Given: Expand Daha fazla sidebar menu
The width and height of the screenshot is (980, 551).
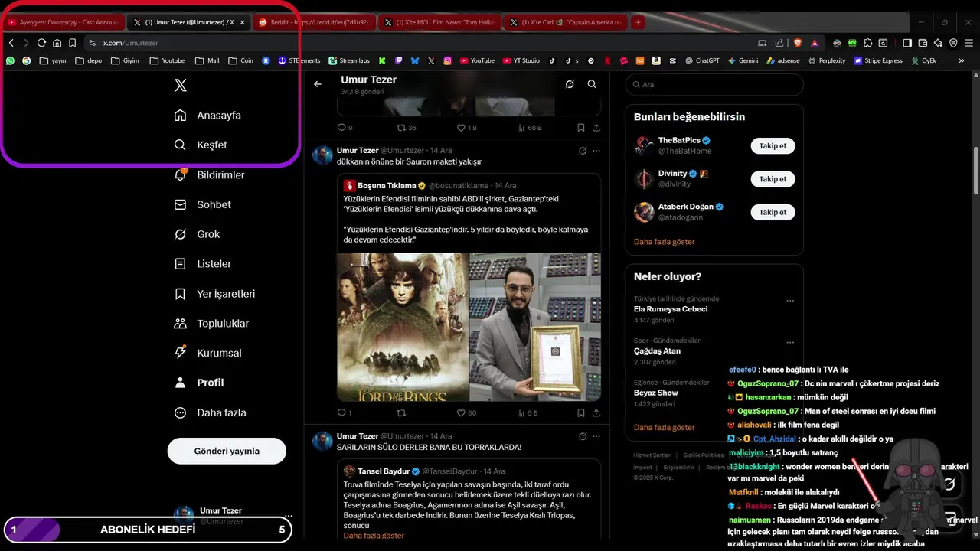Looking at the screenshot, I should [x=211, y=412].
